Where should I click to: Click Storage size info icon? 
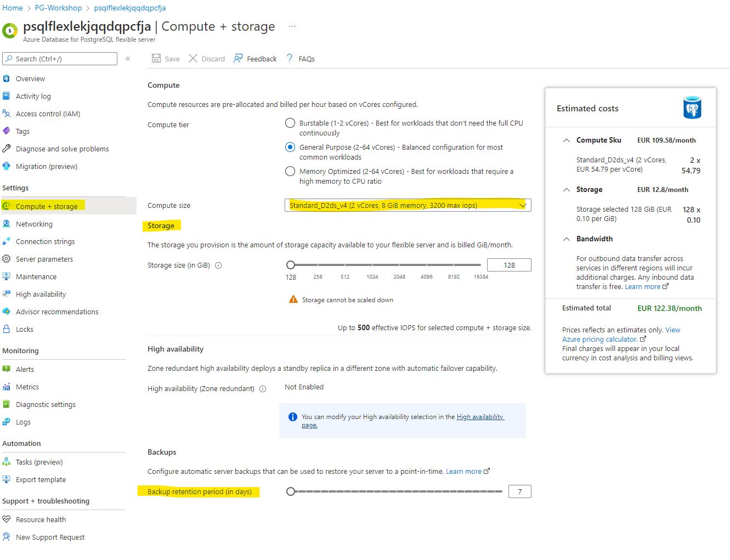pyautogui.click(x=218, y=265)
